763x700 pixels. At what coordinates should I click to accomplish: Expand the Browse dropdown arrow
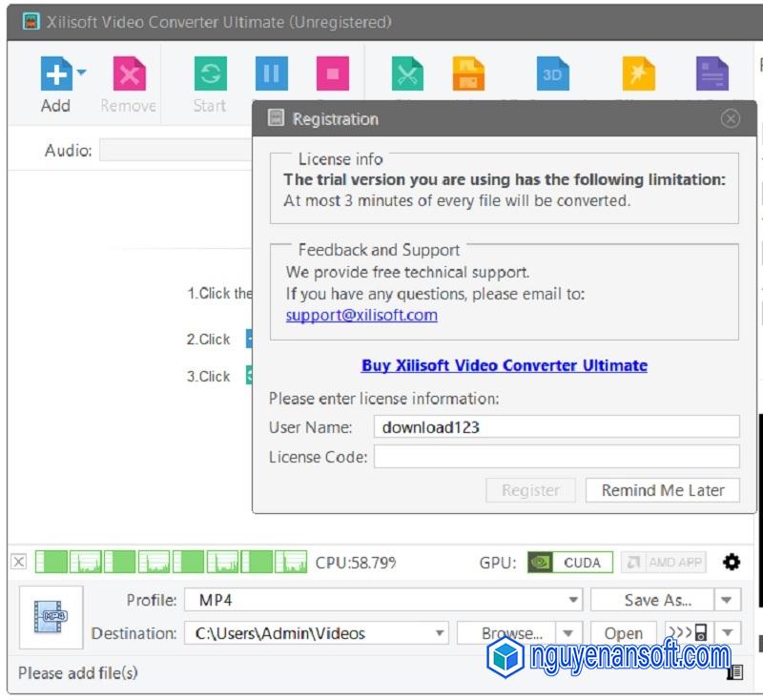[568, 633]
